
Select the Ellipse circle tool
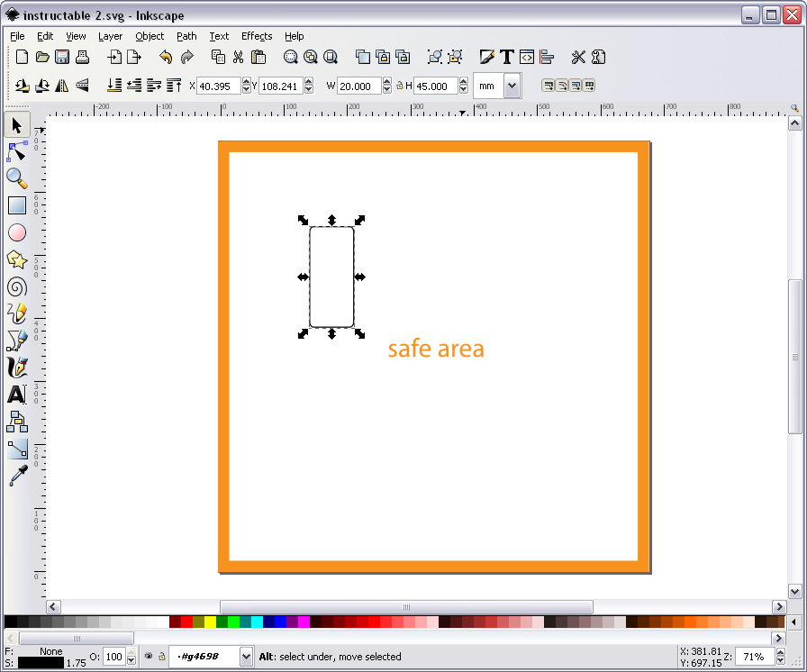point(17,232)
